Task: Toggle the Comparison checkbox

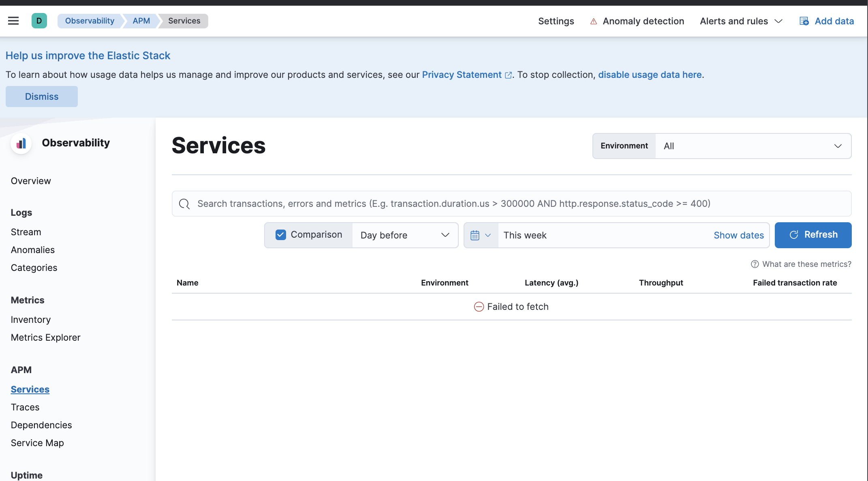Action: [x=280, y=234]
